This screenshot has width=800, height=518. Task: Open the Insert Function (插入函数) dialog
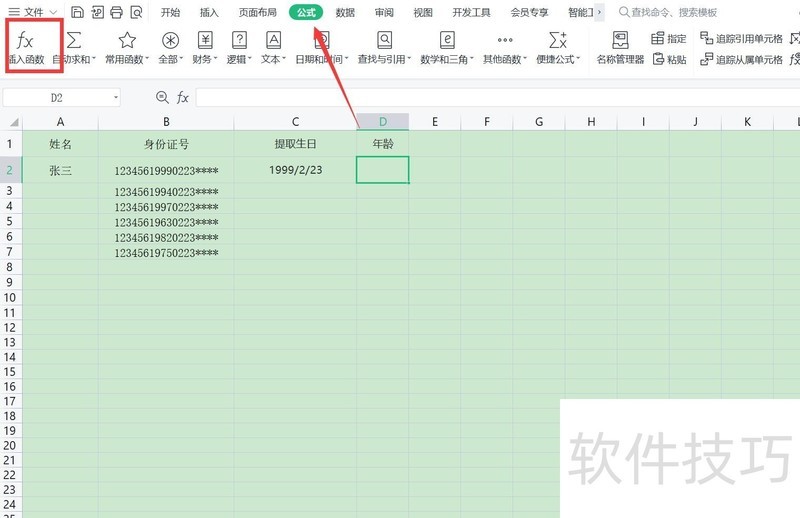point(26,47)
